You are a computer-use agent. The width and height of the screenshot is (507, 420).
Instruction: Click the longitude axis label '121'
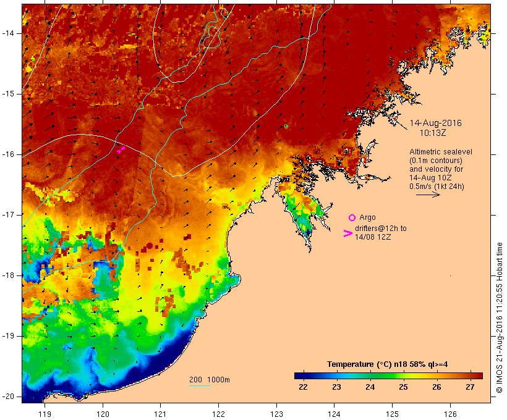click(160, 414)
